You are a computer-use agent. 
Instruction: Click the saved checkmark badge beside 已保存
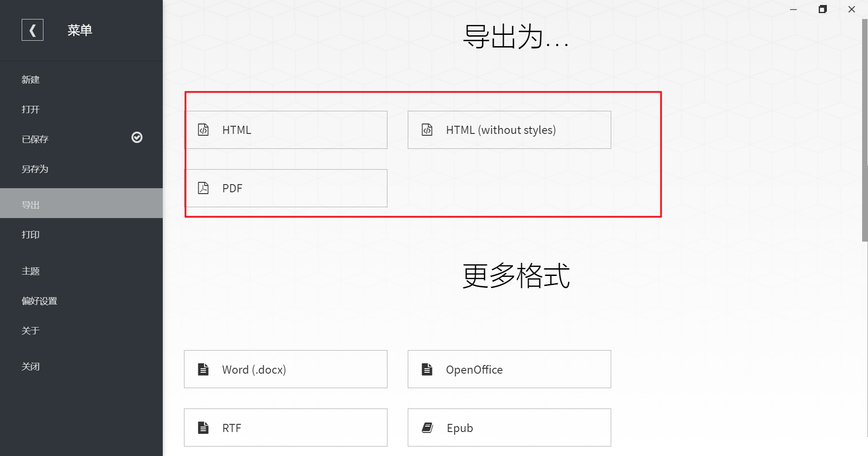coord(137,137)
